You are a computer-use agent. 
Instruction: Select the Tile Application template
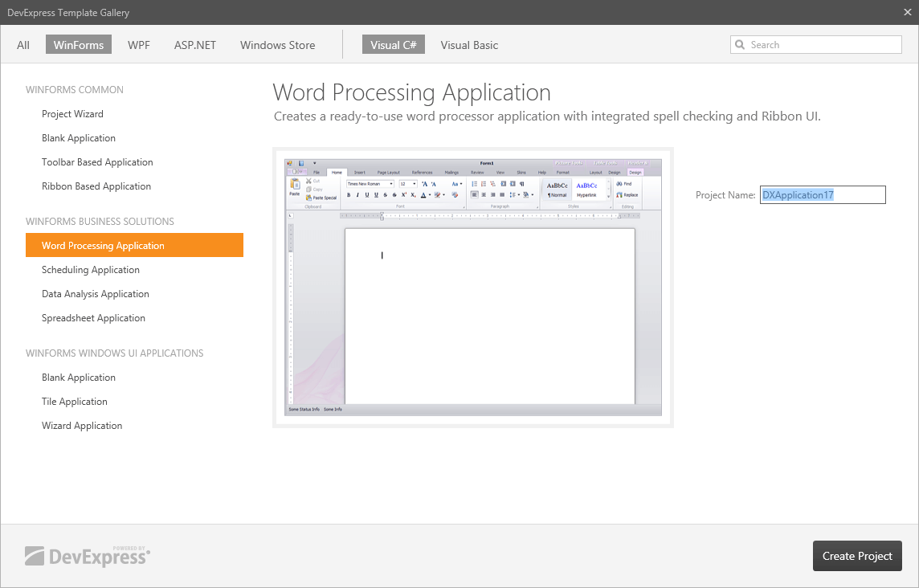coord(75,402)
